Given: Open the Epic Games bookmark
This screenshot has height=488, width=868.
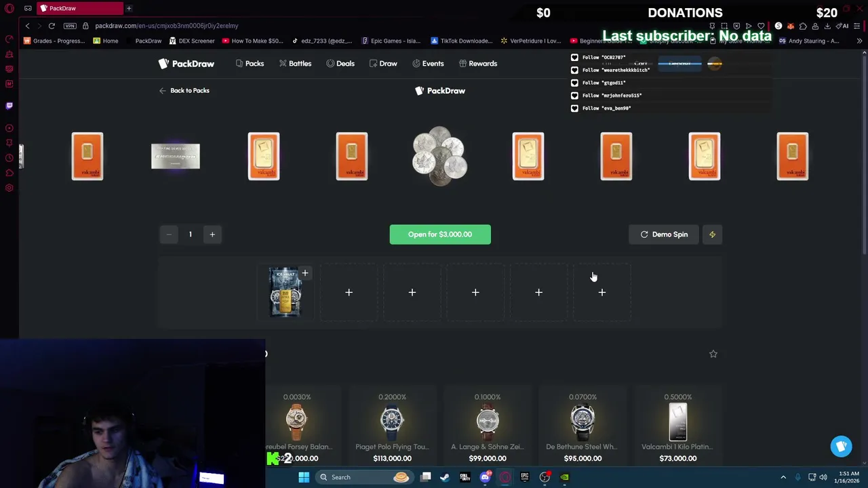Looking at the screenshot, I should point(391,41).
